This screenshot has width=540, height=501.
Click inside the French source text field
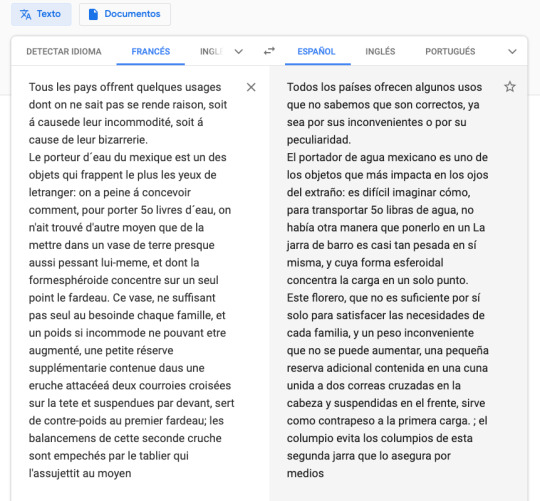(x=131, y=280)
